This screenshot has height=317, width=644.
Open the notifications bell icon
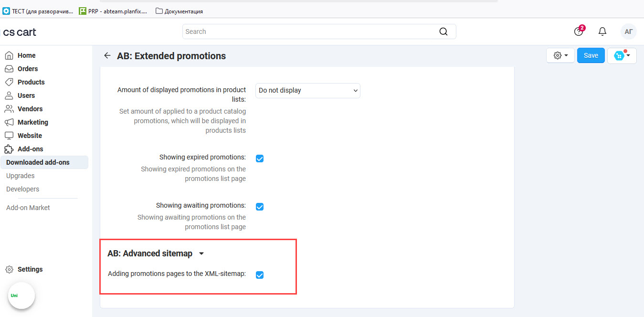(x=602, y=32)
